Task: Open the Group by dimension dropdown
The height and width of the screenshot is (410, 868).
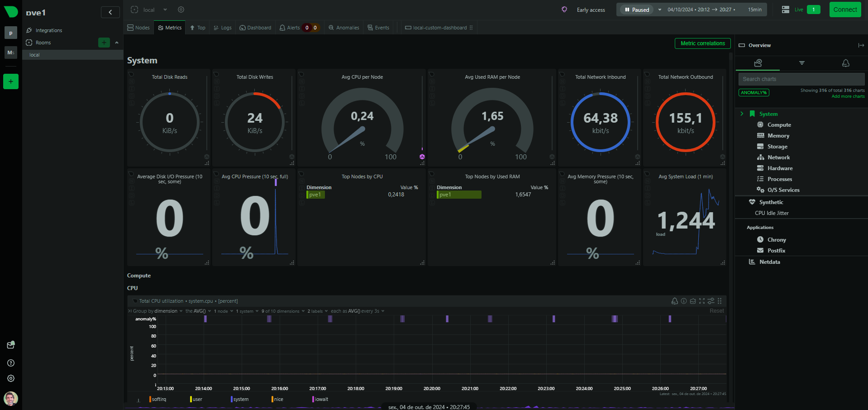Action: pos(157,311)
